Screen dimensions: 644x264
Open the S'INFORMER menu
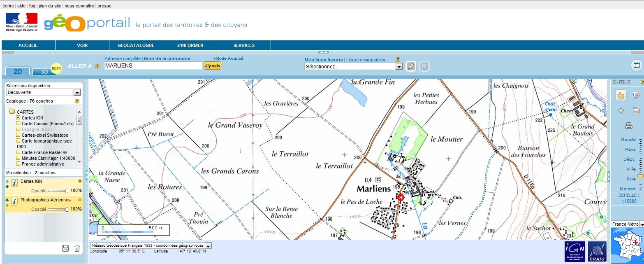coord(190,45)
